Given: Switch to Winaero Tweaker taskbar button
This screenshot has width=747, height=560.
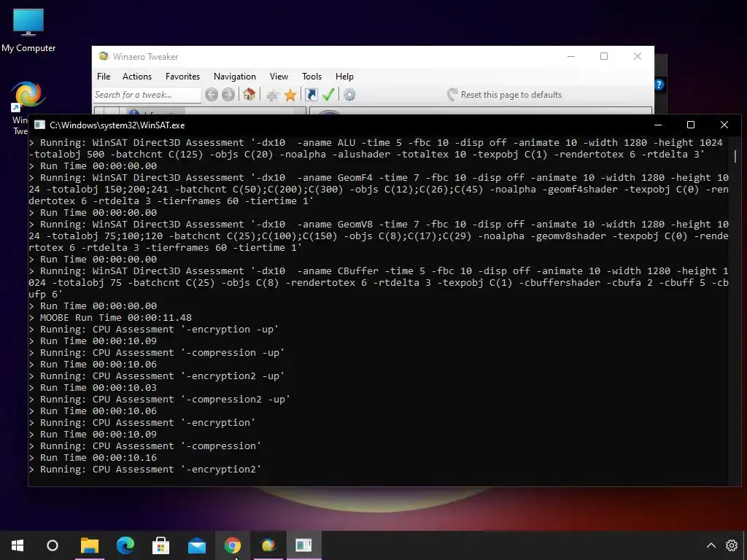Looking at the screenshot, I should pos(268,545).
